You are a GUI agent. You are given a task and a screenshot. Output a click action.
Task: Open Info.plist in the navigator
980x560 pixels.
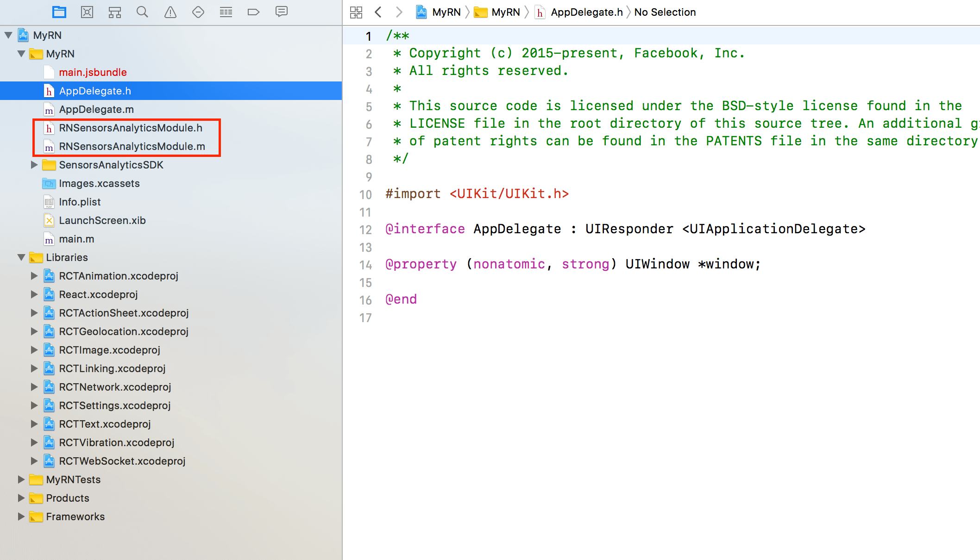tap(80, 202)
